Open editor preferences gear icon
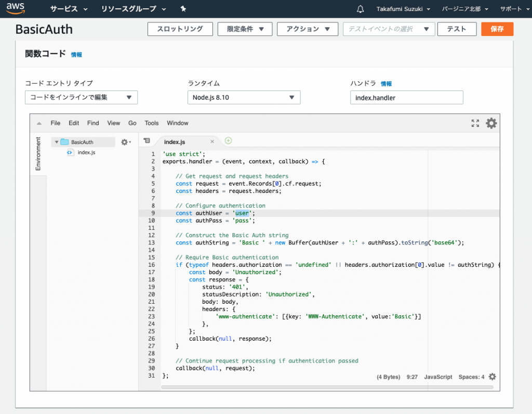Image resolution: width=532 pixels, height=414 pixels. tap(491, 123)
